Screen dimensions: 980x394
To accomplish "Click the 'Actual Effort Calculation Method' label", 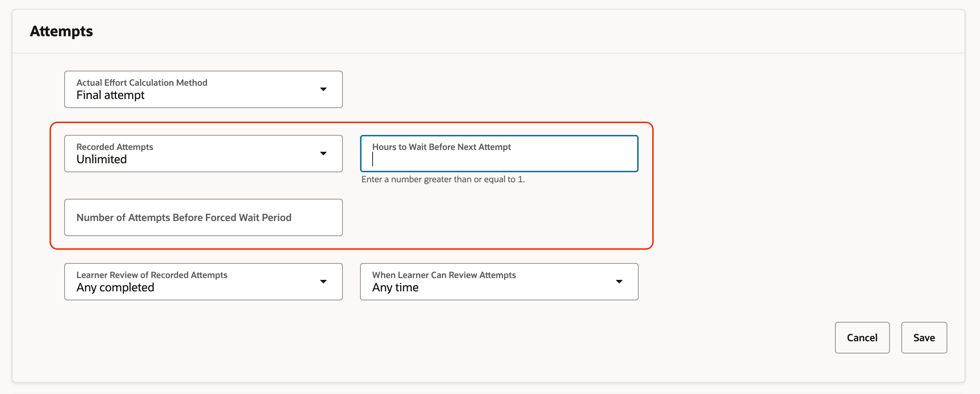I will pos(142,83).
